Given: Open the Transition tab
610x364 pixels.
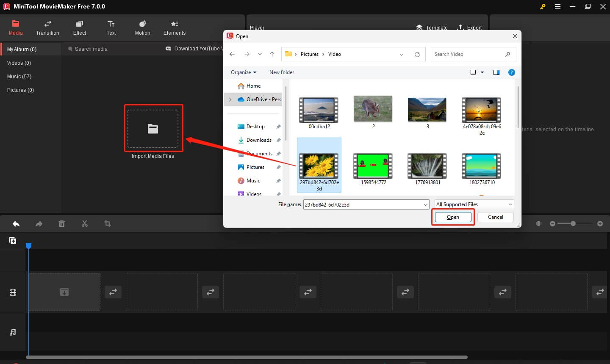Looking at the screenshot, I should (x=47, y=28).
